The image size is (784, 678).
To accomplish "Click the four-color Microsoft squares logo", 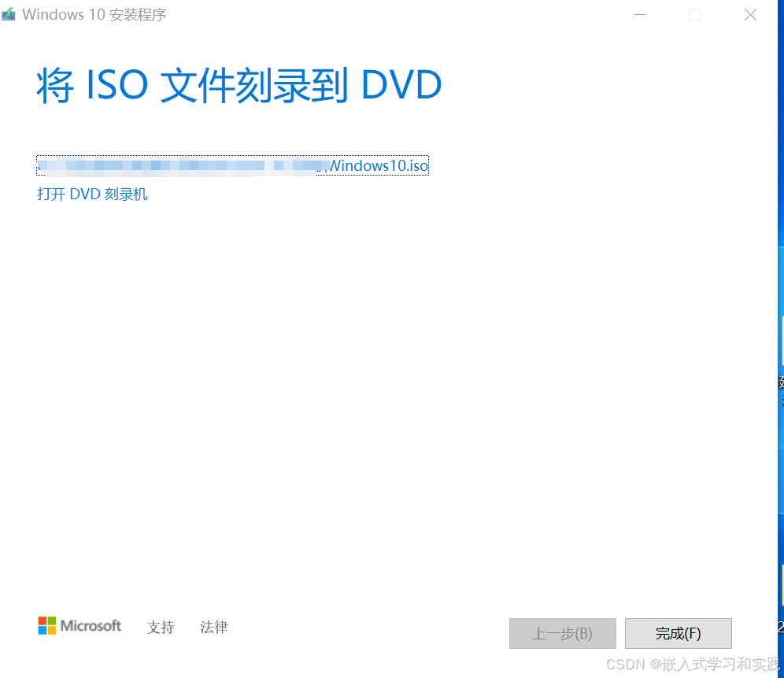I will click(47, 625).
